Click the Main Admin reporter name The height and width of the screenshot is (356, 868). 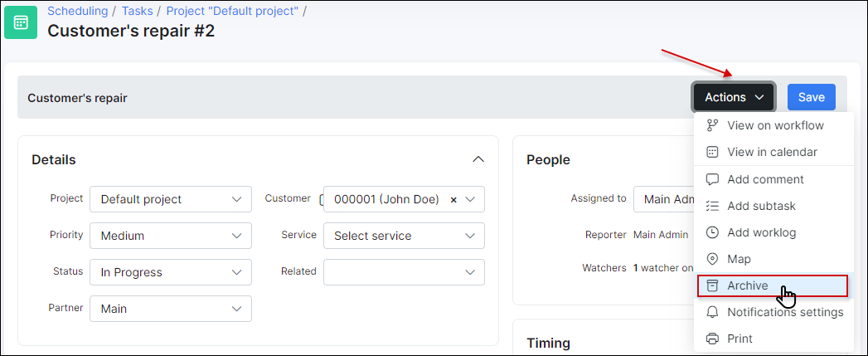point(661,235)
